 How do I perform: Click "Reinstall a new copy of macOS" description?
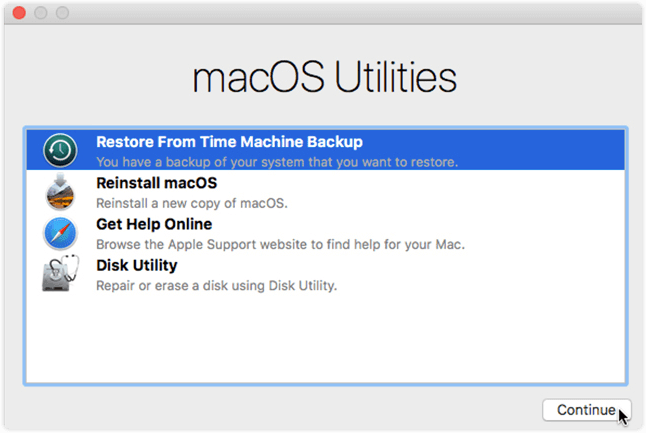[x=191, y=203]
